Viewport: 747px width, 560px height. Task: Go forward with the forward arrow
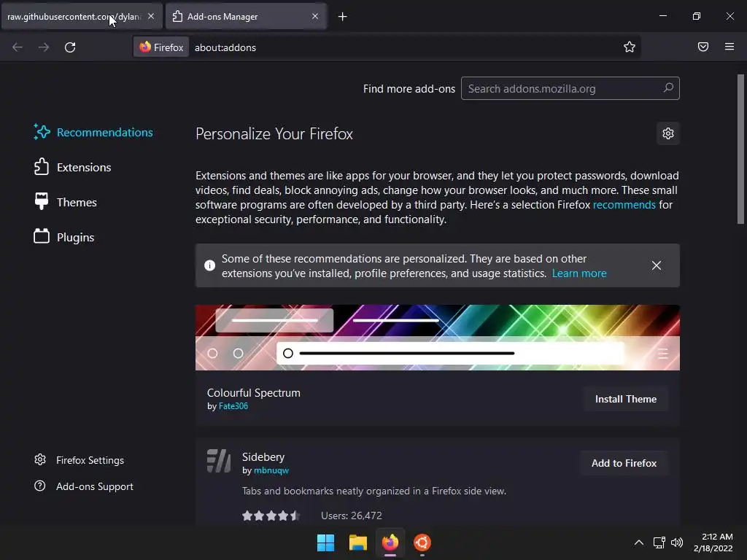44,47
